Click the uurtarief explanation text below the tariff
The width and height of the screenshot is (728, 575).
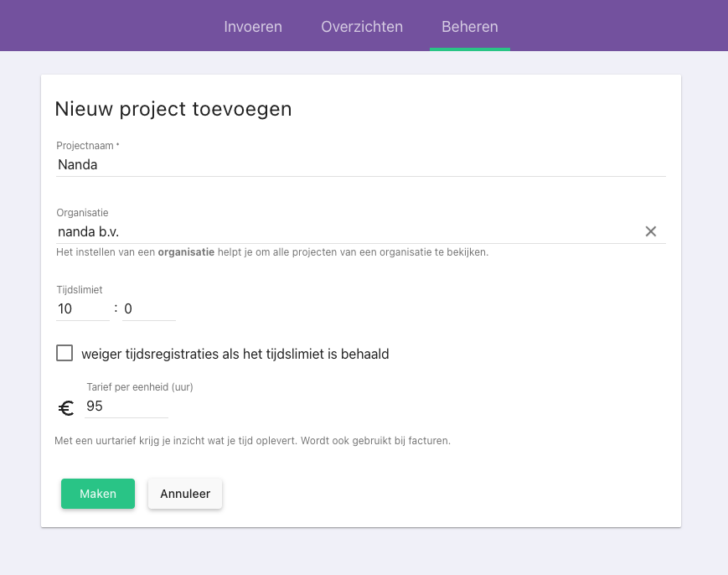[x=251, y=440]
